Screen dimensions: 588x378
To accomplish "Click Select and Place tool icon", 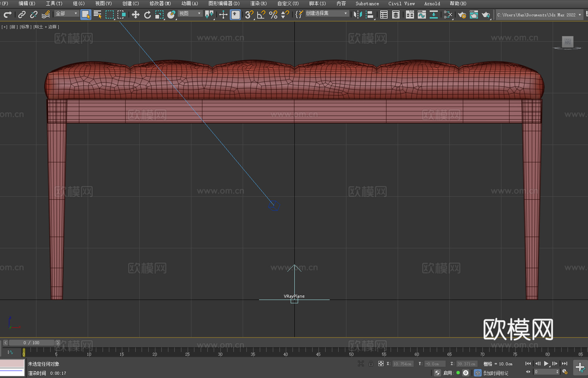I will click(x=171, y=14).
